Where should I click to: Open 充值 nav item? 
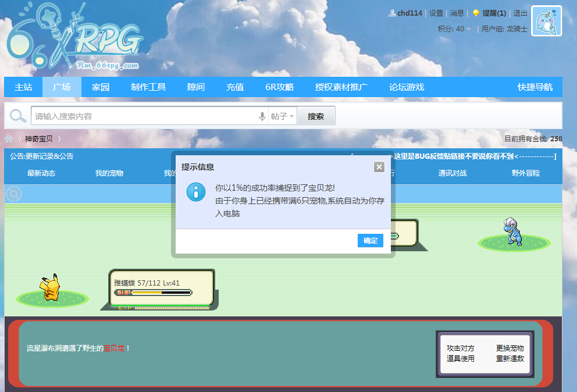click(235, 87)
